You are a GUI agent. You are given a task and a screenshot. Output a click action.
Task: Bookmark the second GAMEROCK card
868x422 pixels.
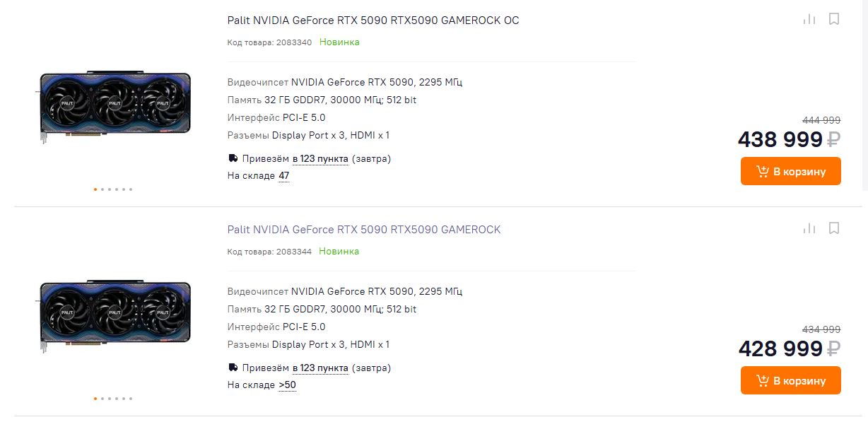[834, 228]
